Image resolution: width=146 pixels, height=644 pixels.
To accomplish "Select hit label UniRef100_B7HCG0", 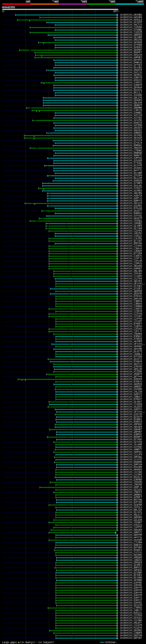I will [131, 296].
